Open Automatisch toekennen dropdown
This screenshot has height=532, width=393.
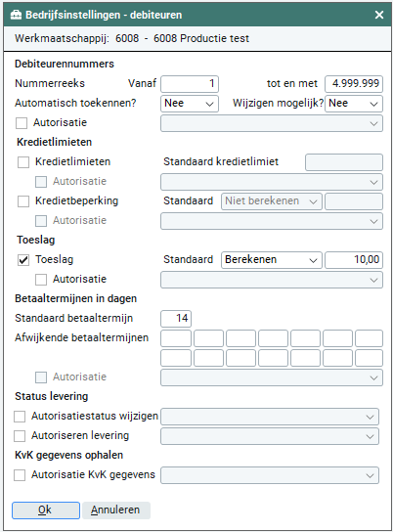pos(190,104)
